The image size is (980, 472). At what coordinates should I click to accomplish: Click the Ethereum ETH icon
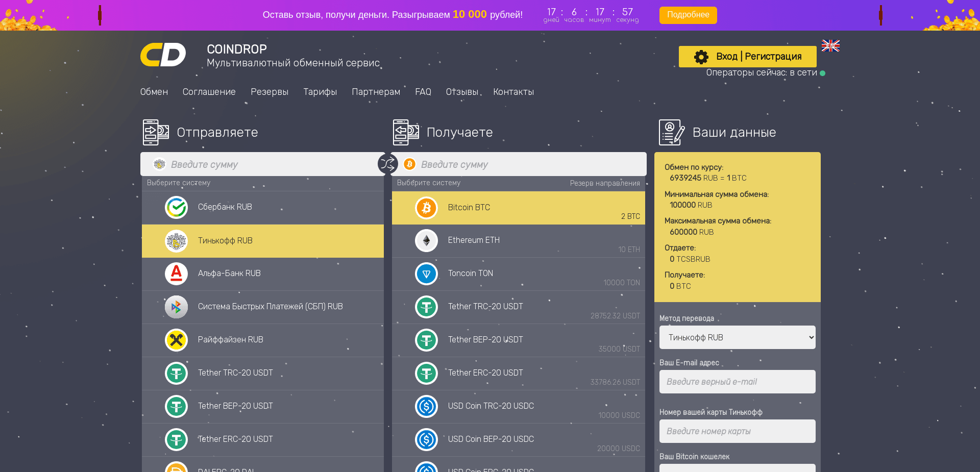[x=427, y=241]
